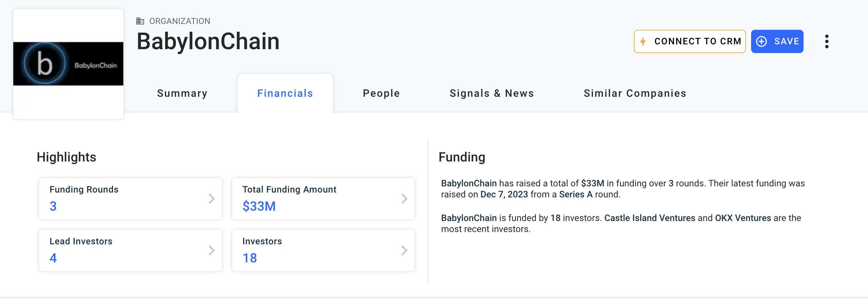
Task: Click the lightning bolt CRM icon
Action: click(x=643, y=41)
